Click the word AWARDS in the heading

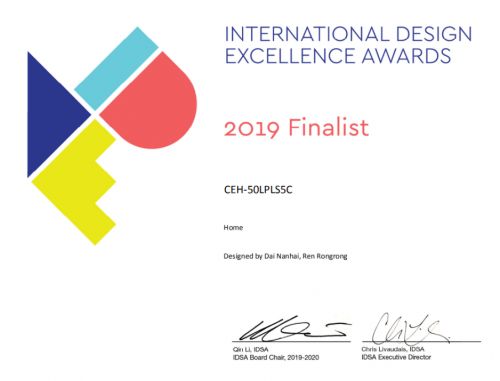pyautogui.click(x=407, y=56)
